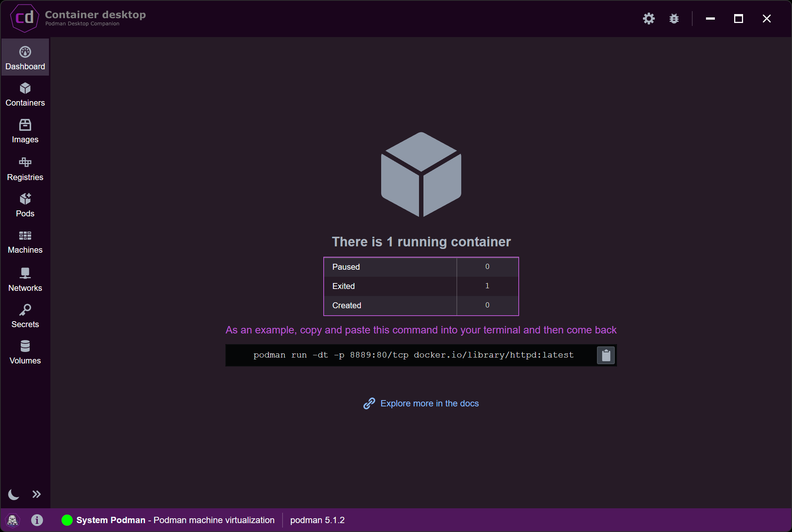
Task: Toggle system info status bar icon
Action: pos(37,520)
